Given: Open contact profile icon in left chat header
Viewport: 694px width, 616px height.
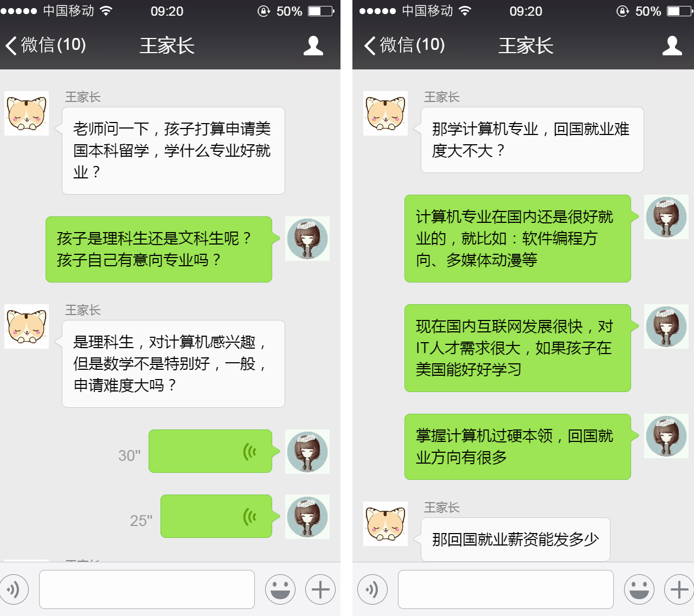Looking at the screenshot, I should point(313,46).
